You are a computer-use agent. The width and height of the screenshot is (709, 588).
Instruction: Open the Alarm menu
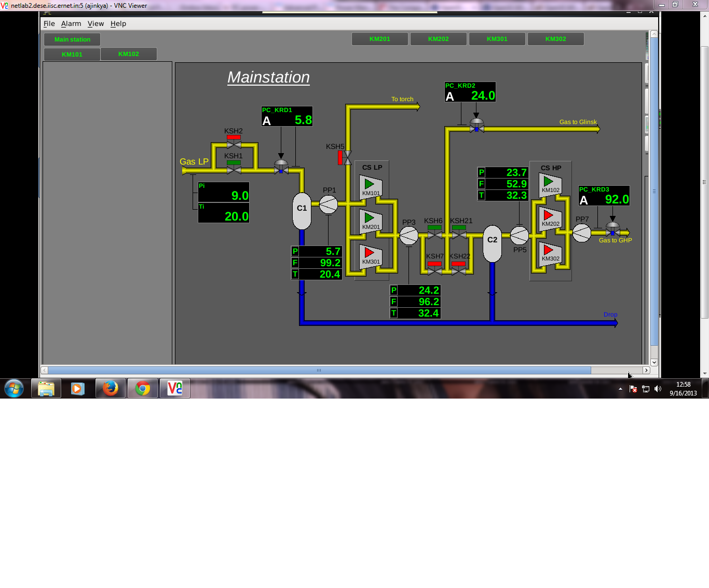tap(71, 24)
